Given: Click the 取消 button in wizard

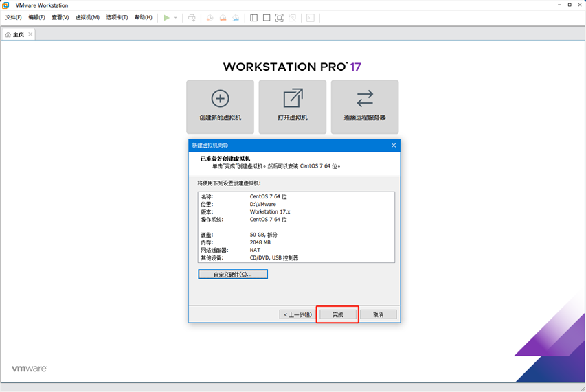Looking at the screenshot, I should point(379,314).
